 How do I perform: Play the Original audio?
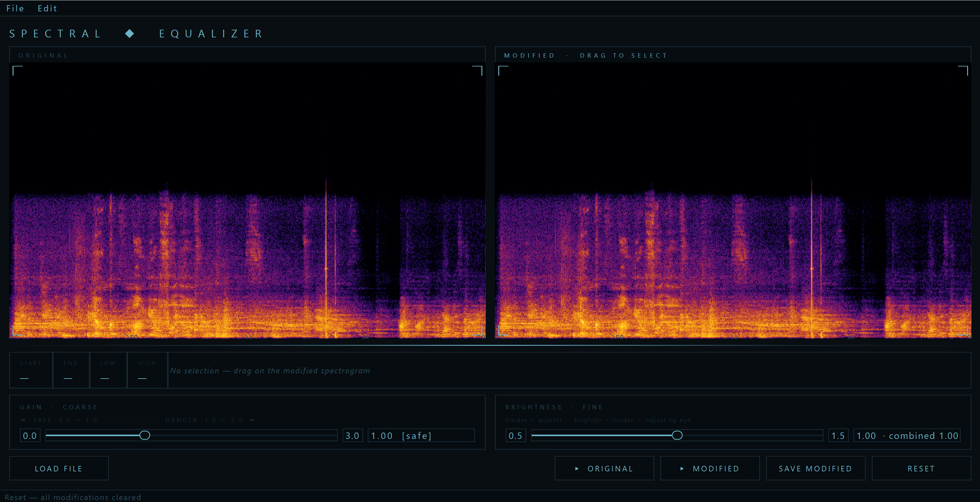(605, 469)
